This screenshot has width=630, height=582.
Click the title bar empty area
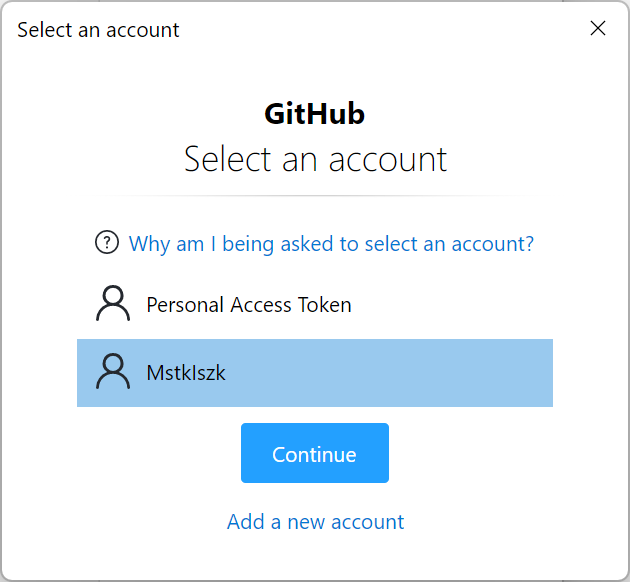tap(382, 29)
